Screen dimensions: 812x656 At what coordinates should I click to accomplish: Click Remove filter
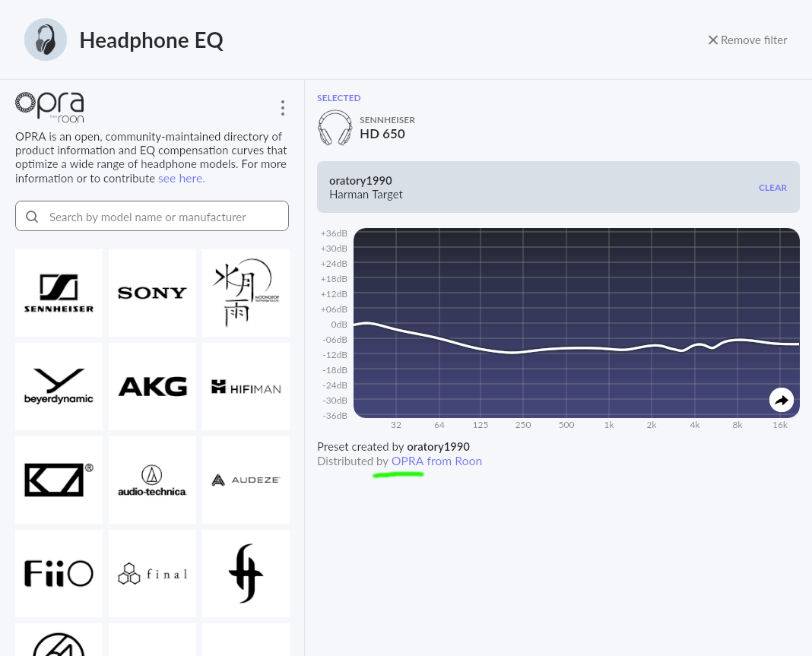747,40
